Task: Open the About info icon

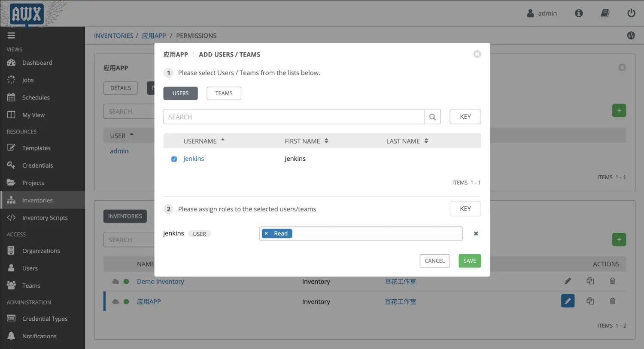Action: click(x=579, y=13)
